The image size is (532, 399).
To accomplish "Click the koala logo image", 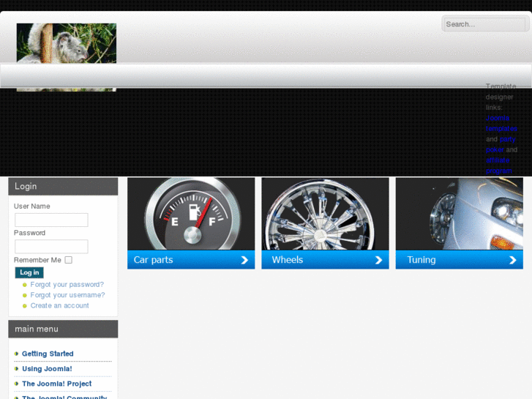I will point(67,57).
